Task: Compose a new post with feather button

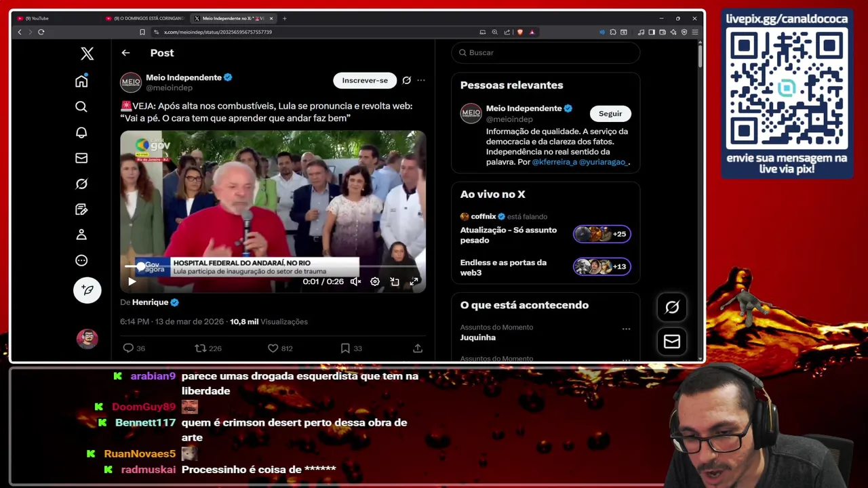Action: (x=87, y=290)
